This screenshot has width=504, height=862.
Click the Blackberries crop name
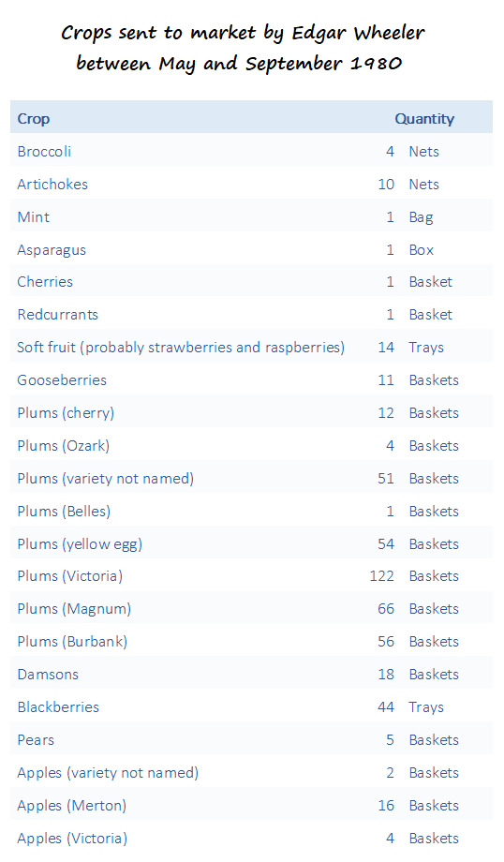point(58,707)
